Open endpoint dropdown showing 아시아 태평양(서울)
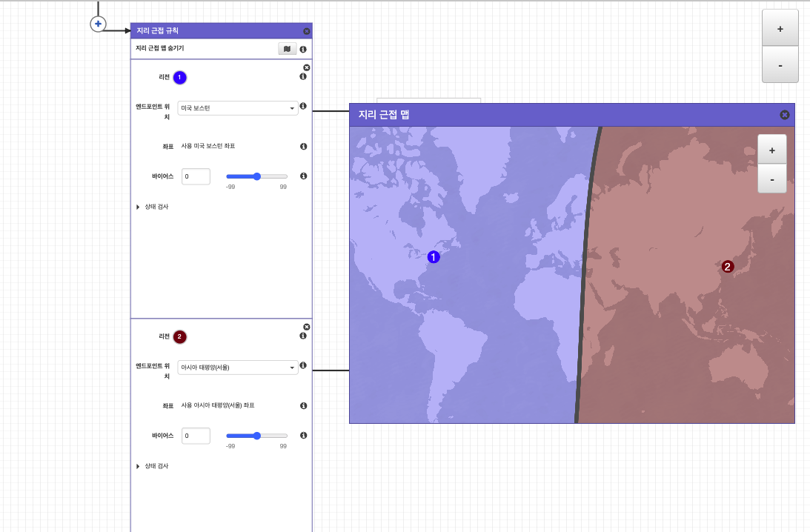Image resolution: width=810 pixels, height=532 pixels. 238,368
